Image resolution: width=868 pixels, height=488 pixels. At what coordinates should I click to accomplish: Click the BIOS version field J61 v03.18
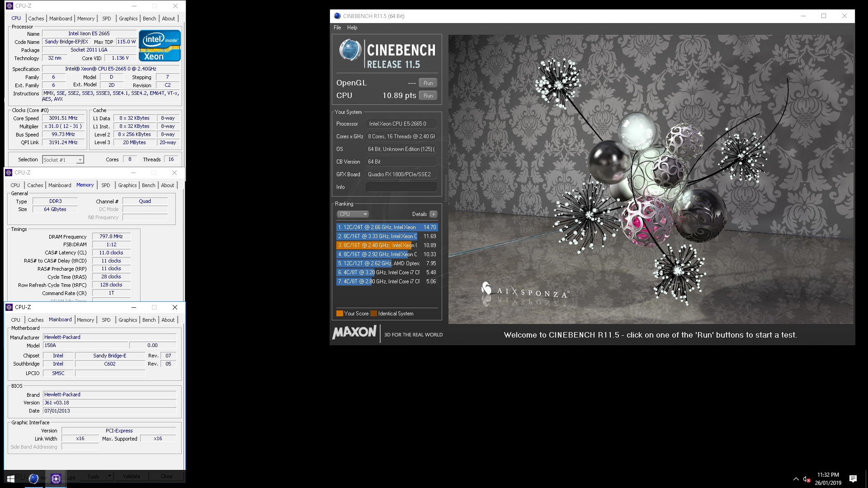[109, 403]
